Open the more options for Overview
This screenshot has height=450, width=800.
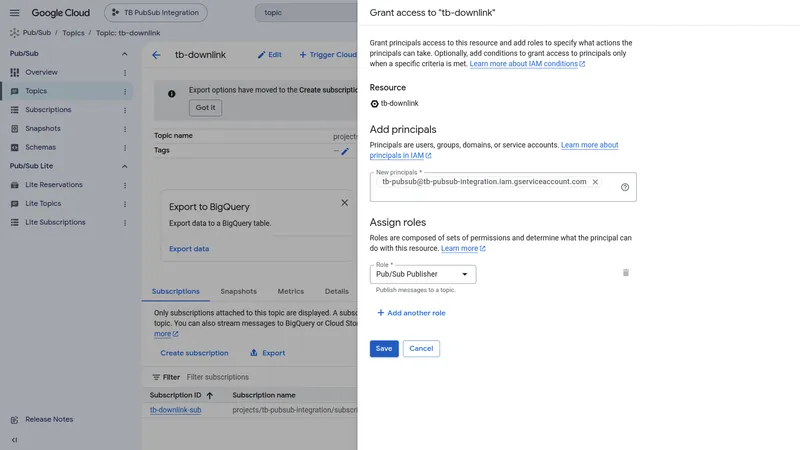[x=125, y=72]
